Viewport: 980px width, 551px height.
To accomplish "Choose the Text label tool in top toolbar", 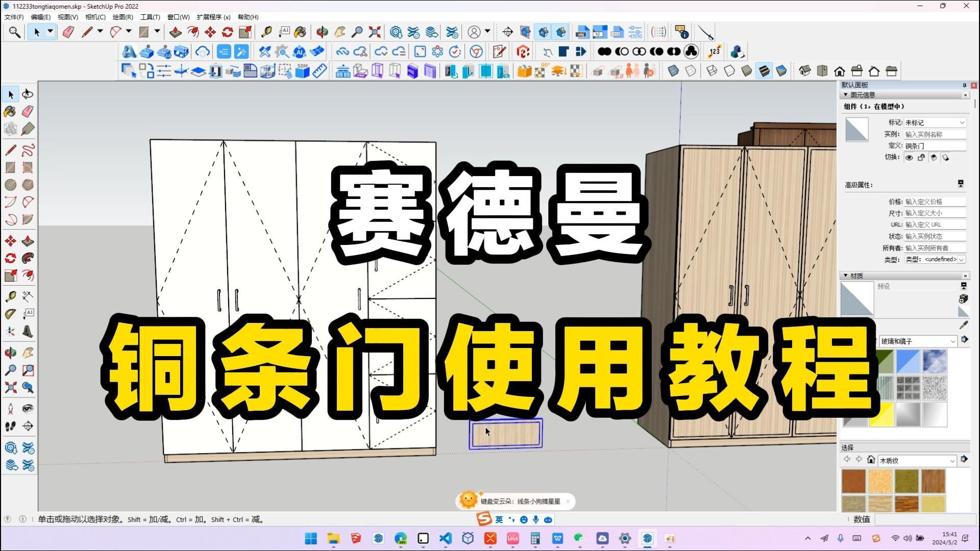I will tap(284, 32).
